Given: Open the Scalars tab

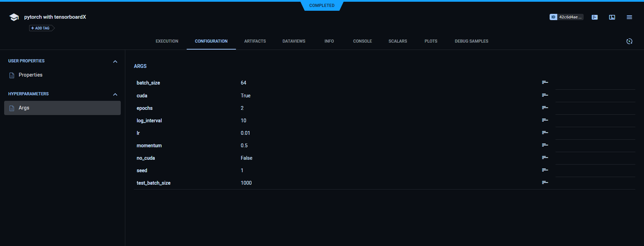Looking at the screenshot, I should click(398, 41).
